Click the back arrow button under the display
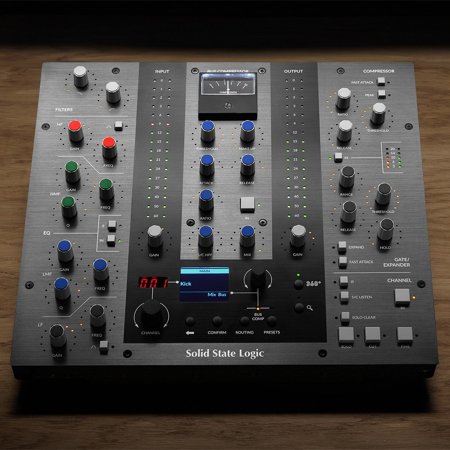Screen dimensions: 450x450 (190, 322)
